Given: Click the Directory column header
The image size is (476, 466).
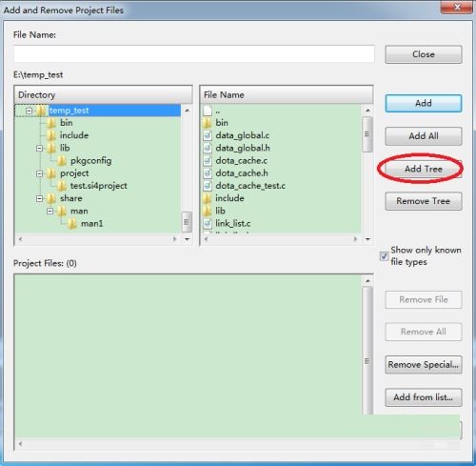Looking at the screenshot, I should point(104,95).
